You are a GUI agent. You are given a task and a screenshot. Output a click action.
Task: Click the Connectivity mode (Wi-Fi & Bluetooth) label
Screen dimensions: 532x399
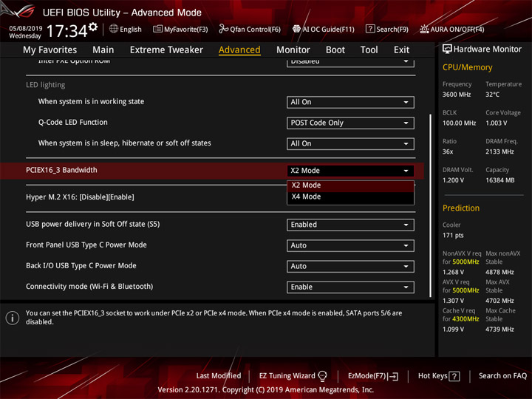pos(89,287)
